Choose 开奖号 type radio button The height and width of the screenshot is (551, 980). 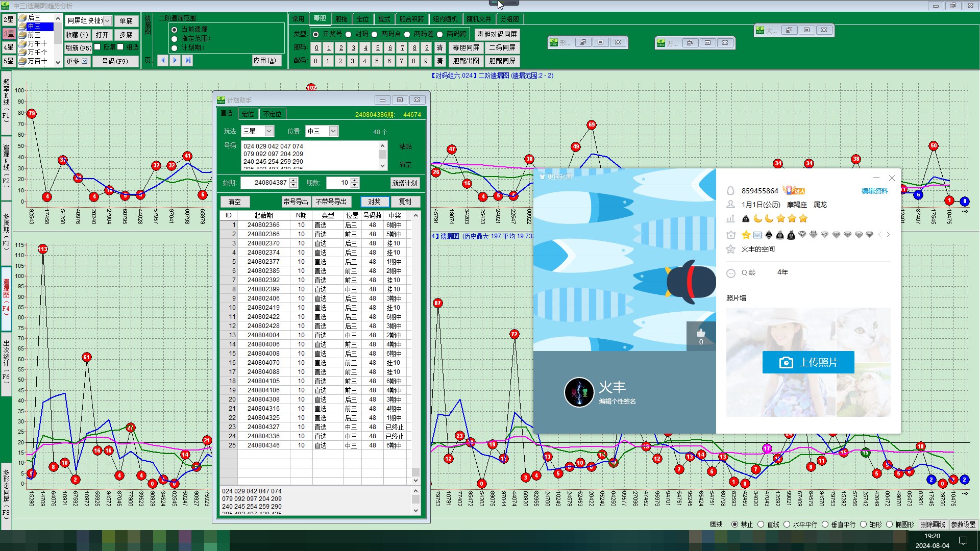(315, 34)
